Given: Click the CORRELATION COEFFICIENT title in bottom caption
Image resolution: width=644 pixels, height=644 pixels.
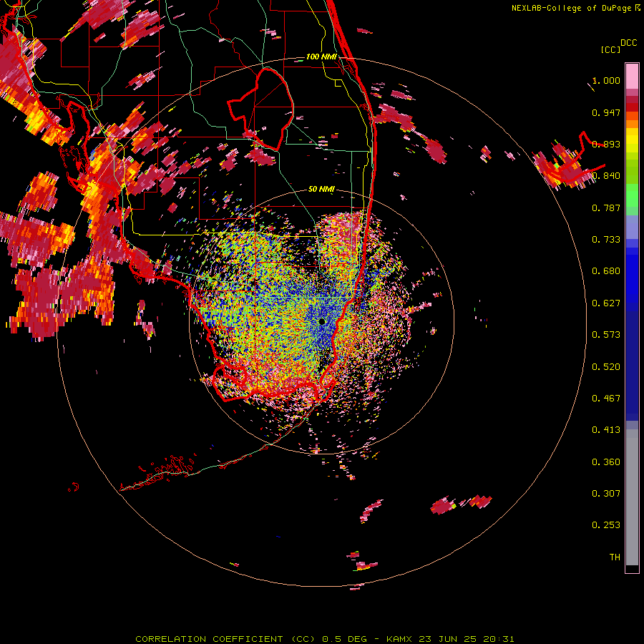Looking at the screenshot, I should click(x=209, y=639).
